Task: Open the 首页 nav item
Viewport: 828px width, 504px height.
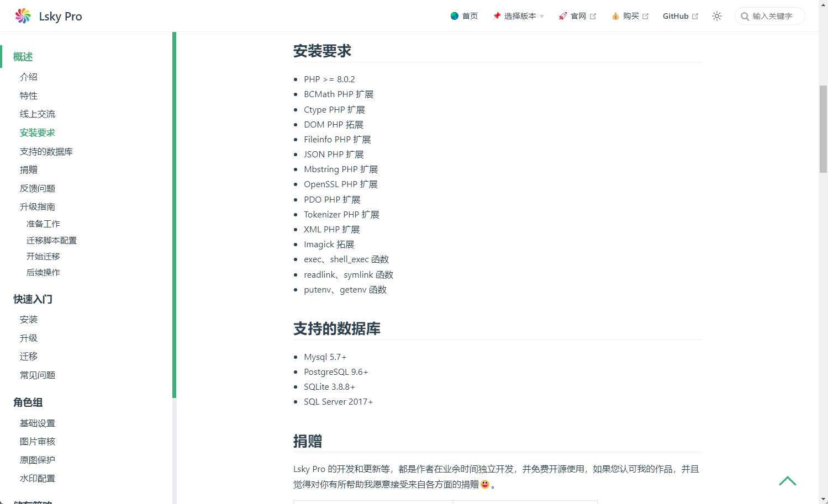Action: (x=464, y=16)
